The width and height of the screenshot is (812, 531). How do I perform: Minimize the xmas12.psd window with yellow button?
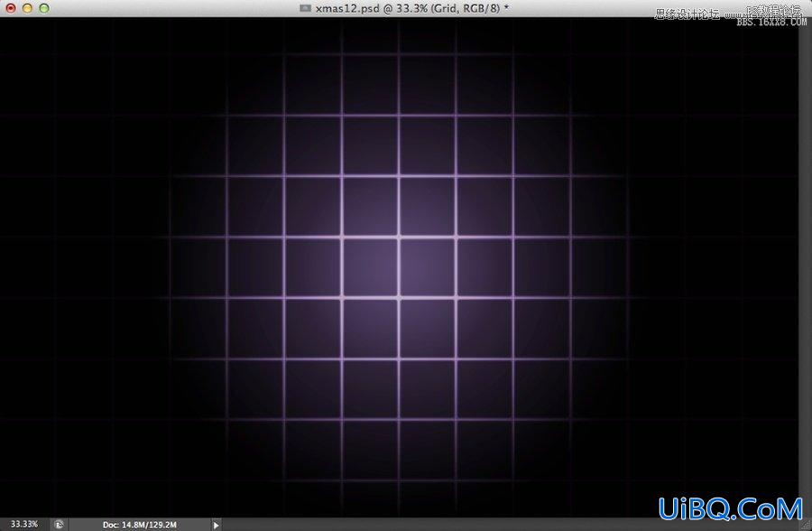click(27, 8)
